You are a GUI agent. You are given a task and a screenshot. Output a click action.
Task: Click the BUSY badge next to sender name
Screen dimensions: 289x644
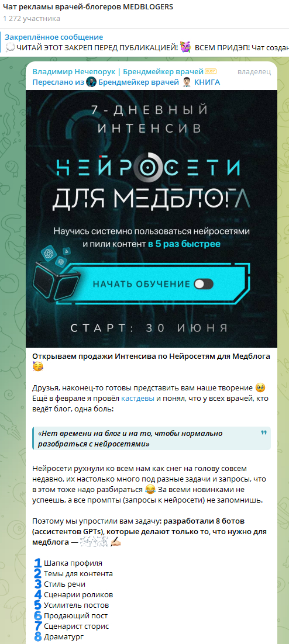click(x=211, y=71)
